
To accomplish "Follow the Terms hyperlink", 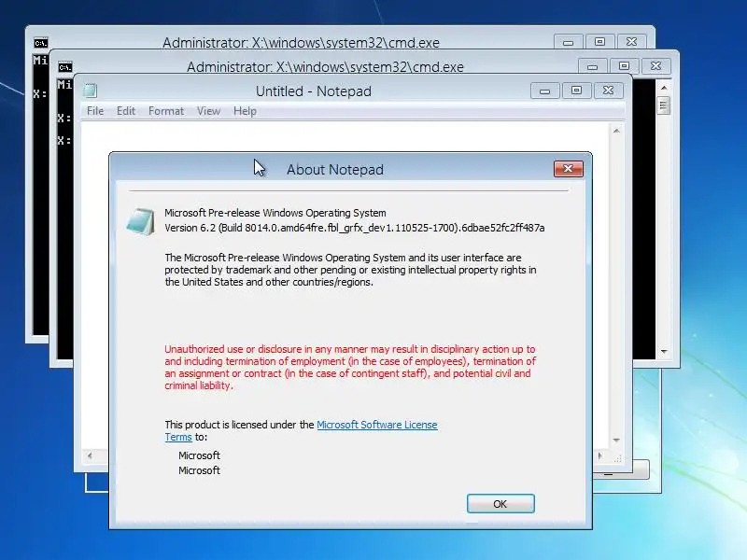I will pos(178,437).
